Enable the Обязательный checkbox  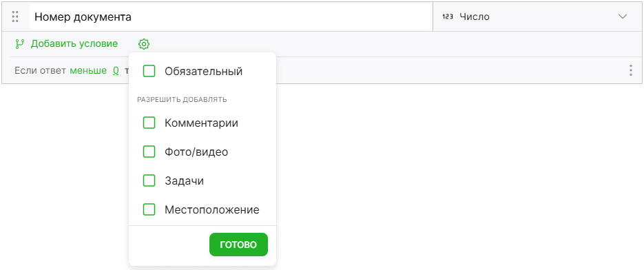click(x=149, y=72)
